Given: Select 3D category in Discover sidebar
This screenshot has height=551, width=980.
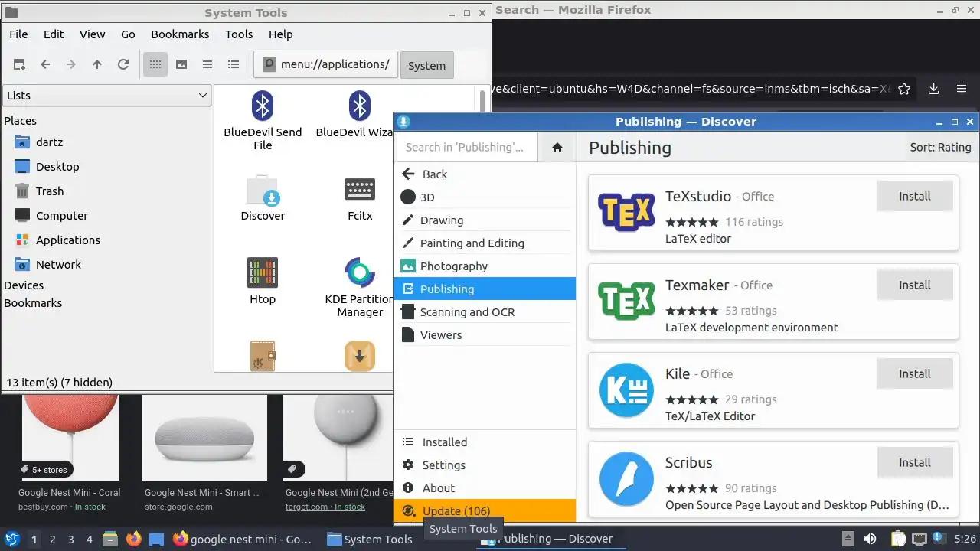Looking at the screenshot, I should tap(486, 197).
